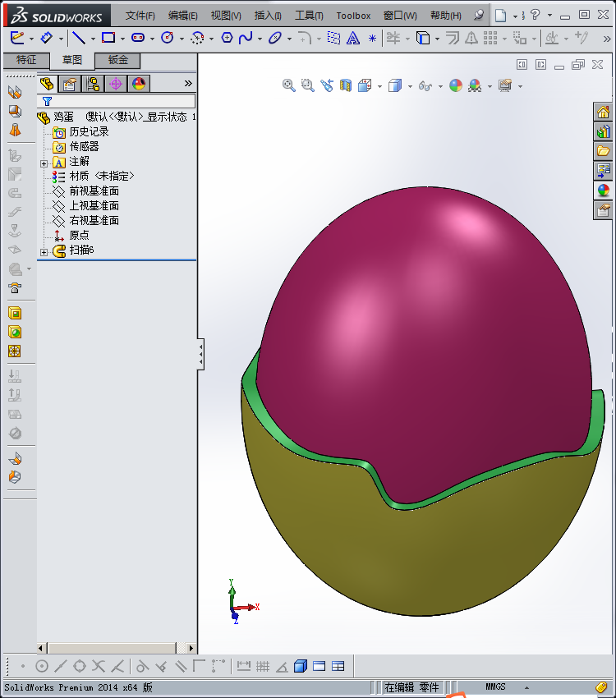Open the Toolbox menu

pos(353,16)
